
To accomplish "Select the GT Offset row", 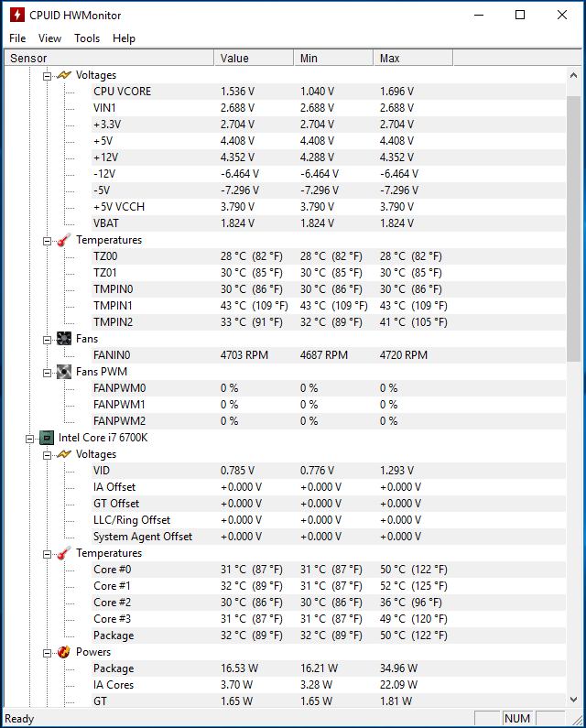I will 329,504.
